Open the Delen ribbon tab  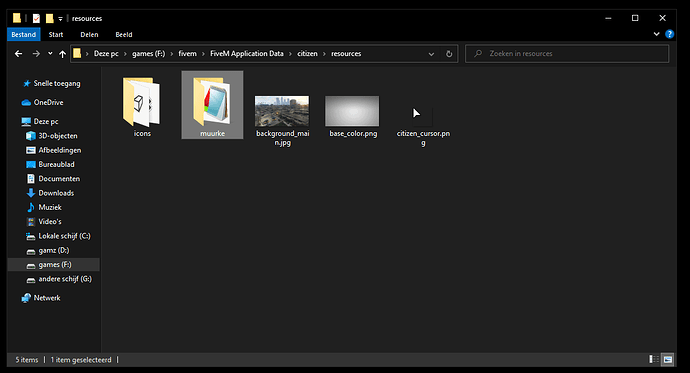coord(89,34)
